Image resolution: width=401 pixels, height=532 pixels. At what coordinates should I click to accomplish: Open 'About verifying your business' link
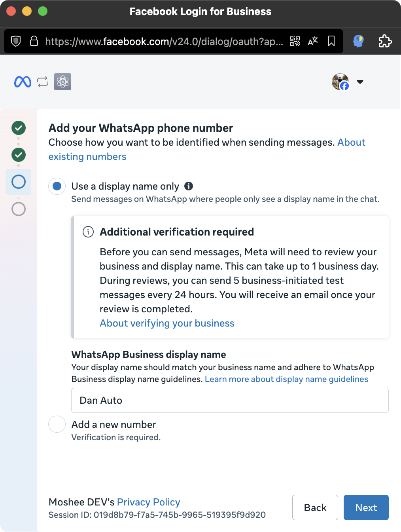click(x=167, y=323)
